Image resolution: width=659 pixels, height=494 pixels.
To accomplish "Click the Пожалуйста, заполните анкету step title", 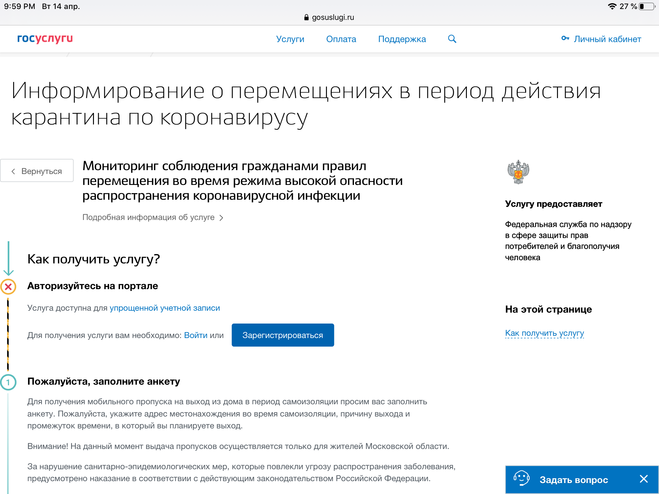I will point(103,381).
